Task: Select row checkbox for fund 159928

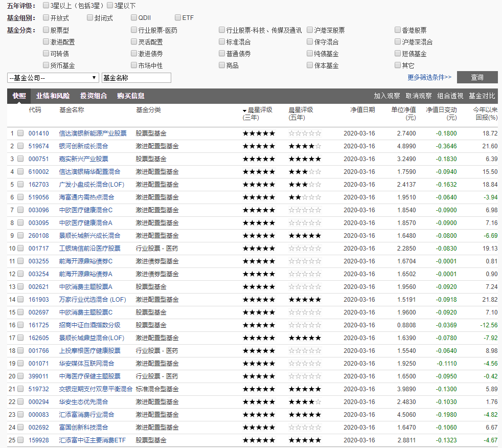Action: click(20, 440)
